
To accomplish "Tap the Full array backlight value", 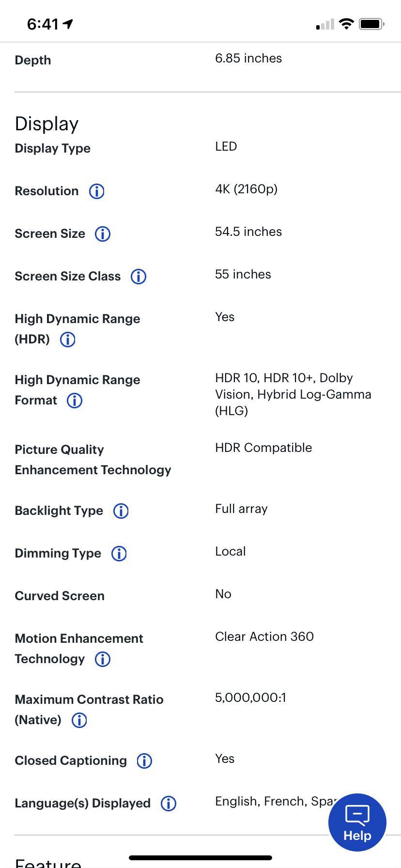I will pos(241,509).
